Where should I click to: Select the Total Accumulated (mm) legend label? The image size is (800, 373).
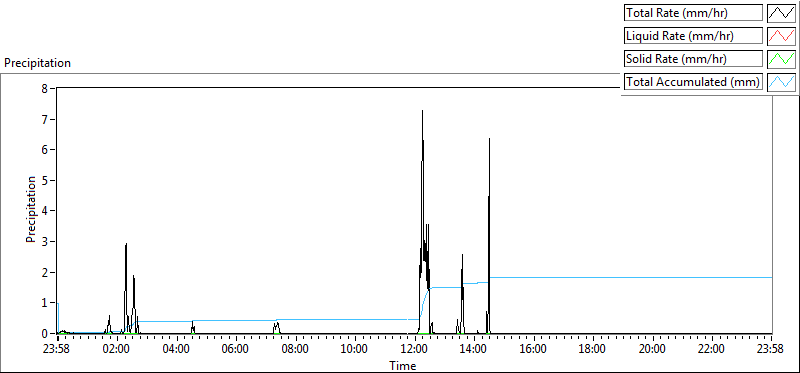coord(693,82)
